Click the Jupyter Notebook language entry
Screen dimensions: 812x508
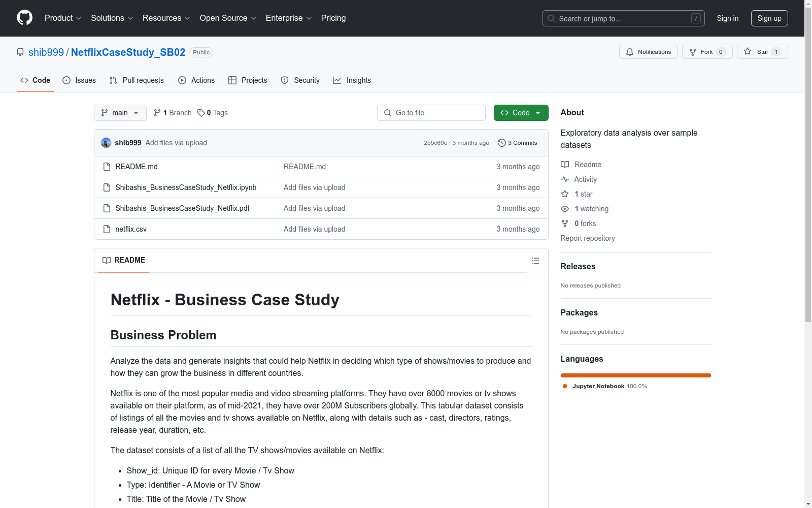(x=604, y=386)
